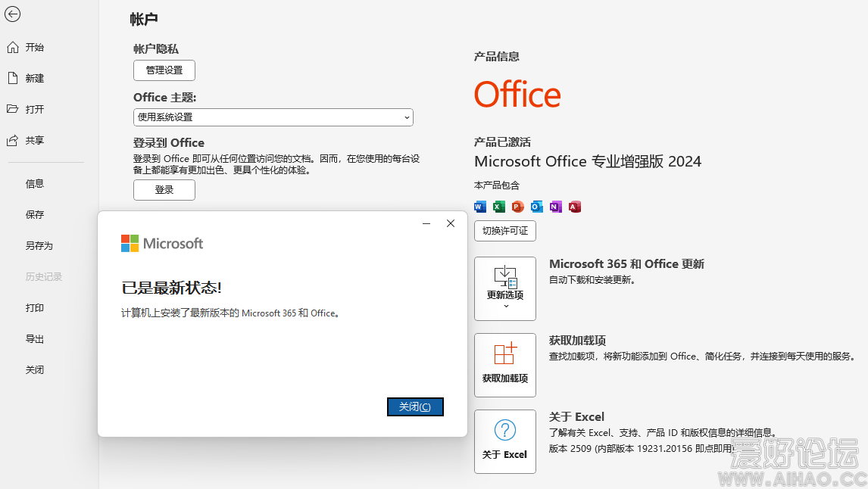Click the Microsoft Office 专业增强版 2024 text
The height and width of the screenshot is (489, 868).
pyautogui.click(x=588, y=161)
